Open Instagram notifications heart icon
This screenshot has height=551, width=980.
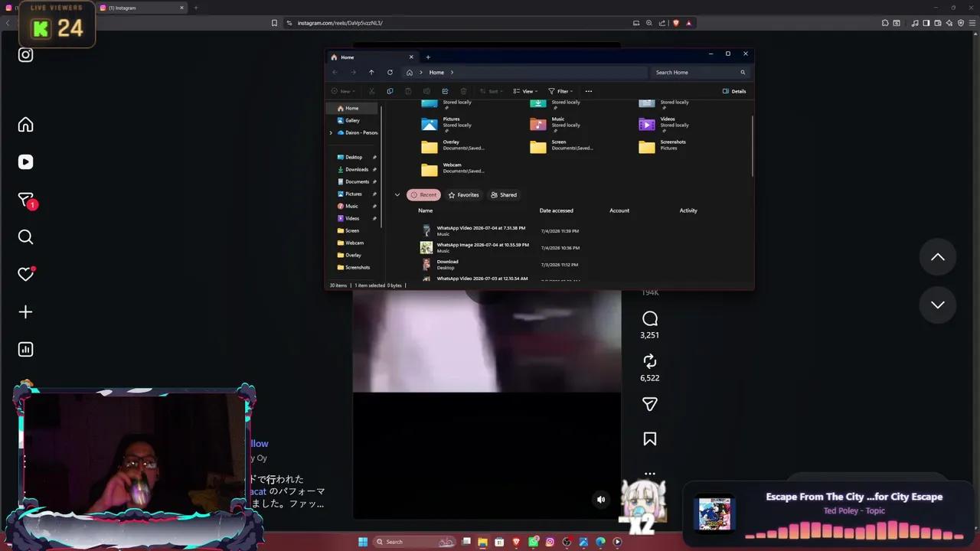pos(25,274)
